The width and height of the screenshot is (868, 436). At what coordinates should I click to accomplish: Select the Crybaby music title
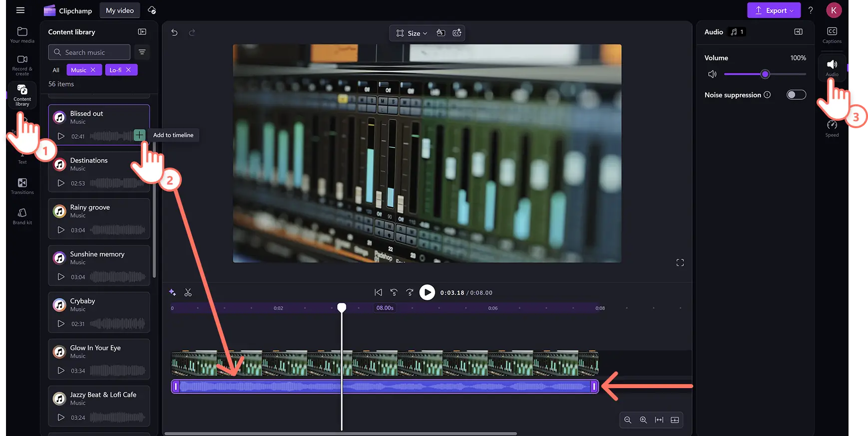click(82, 301)
